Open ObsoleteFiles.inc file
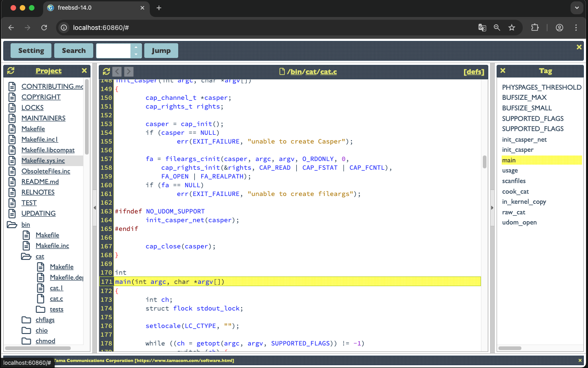Viewport: 588px width, 368px height. pos(46,172)
